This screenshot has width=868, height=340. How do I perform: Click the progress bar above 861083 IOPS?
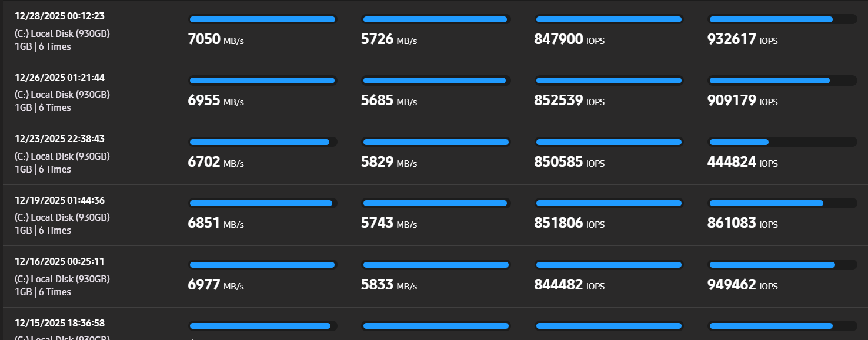(x=782, y=203)
